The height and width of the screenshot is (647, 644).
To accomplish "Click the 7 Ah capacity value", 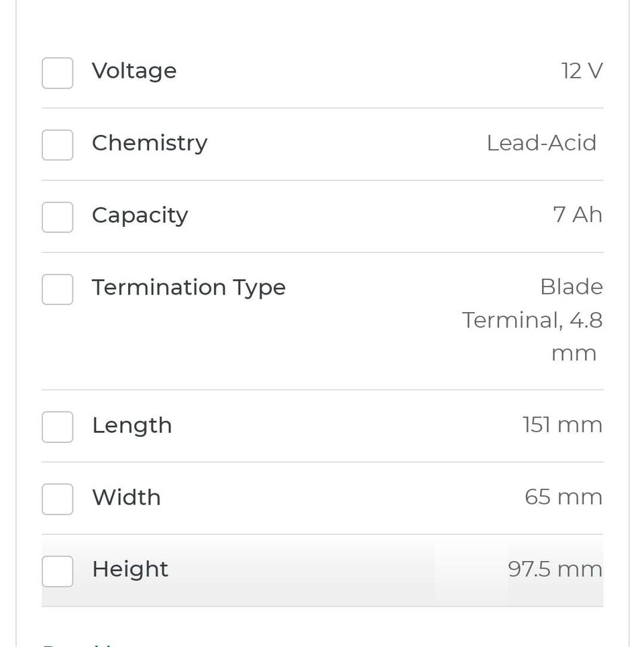I will pos(577,215).
